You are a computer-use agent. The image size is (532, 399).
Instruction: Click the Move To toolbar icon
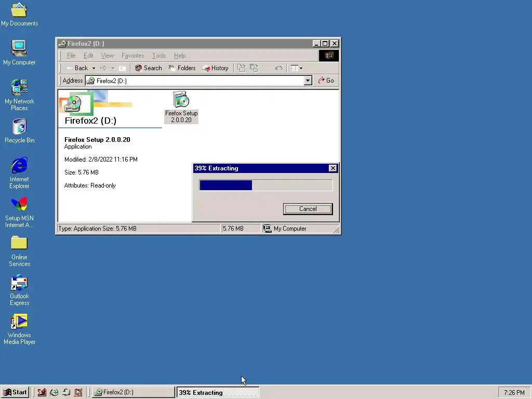tap(241, 68)
